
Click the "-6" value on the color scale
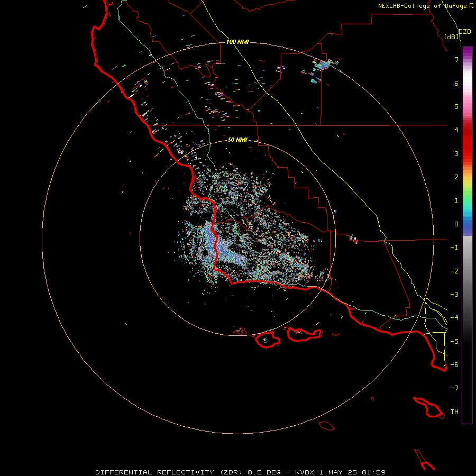click(454, 365)
